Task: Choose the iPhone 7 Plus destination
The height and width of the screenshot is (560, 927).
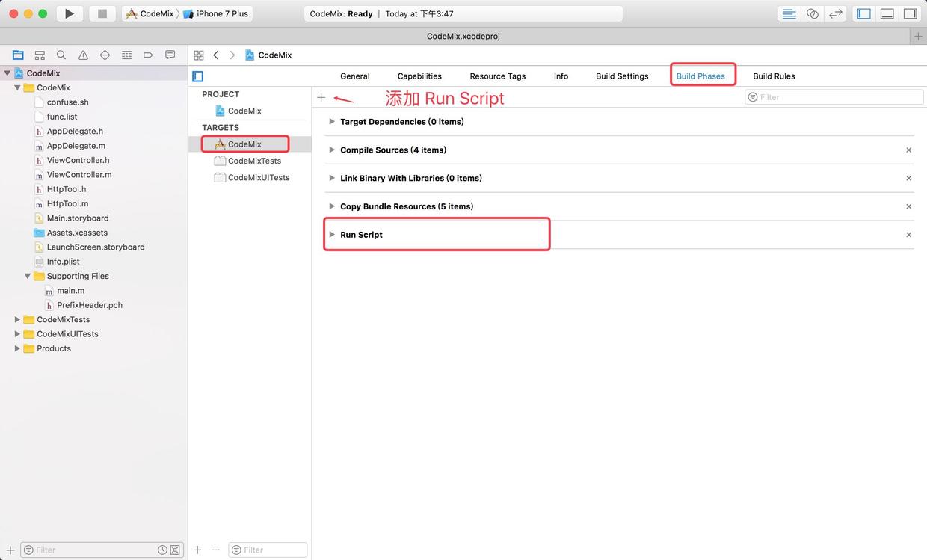Action: 216,13
